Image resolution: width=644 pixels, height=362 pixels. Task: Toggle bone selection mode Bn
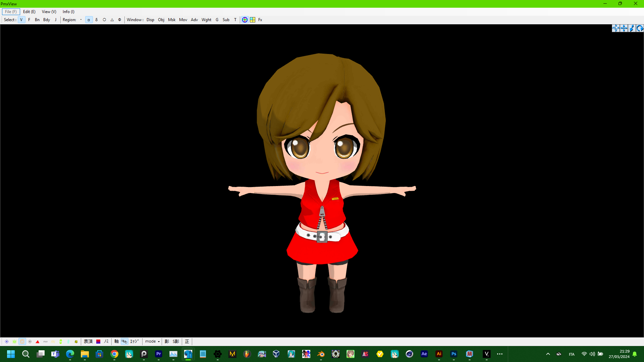coord(37,20)
